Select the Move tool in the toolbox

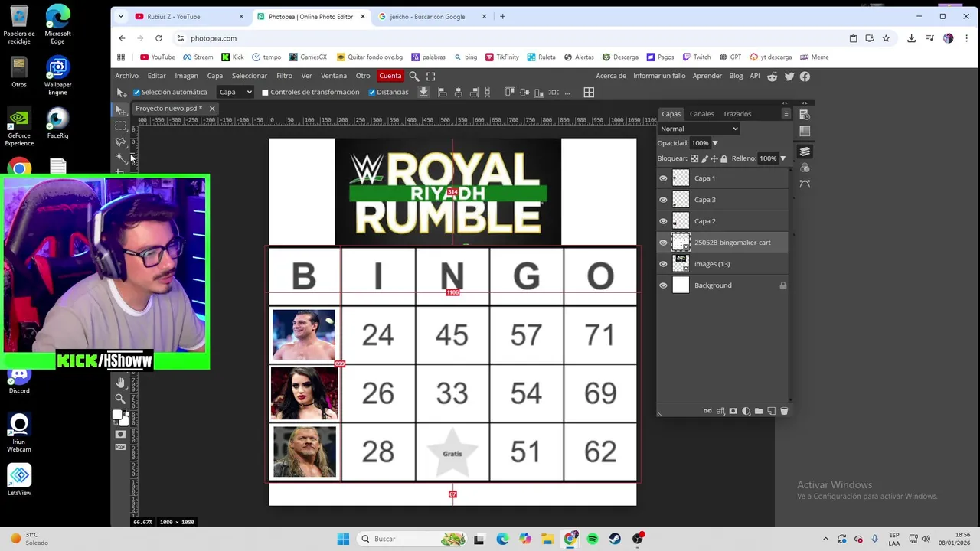click(121, 109)
